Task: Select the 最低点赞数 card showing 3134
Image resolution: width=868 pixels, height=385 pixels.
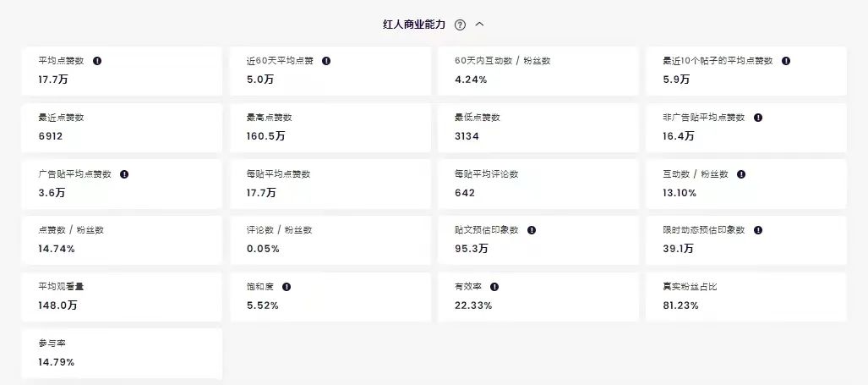Action: (538, 128)
